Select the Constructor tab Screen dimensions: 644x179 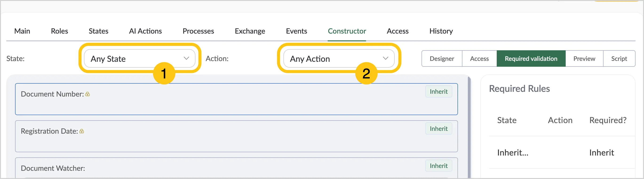(347, 31)
